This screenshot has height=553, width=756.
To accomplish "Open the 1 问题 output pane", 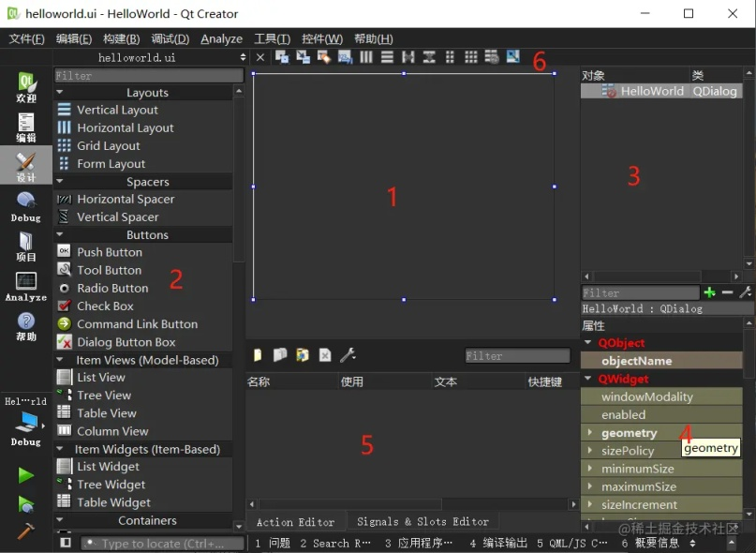I will 273,543.
